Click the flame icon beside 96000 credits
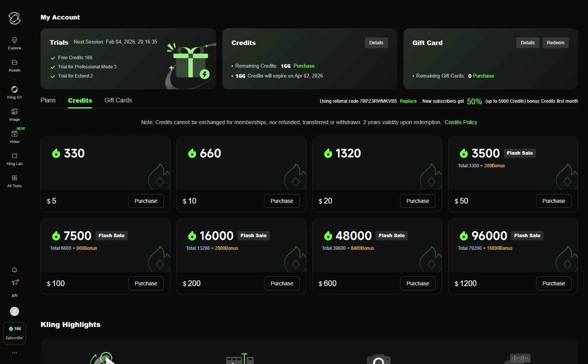The image size is (588, 364). coord(464,236)
